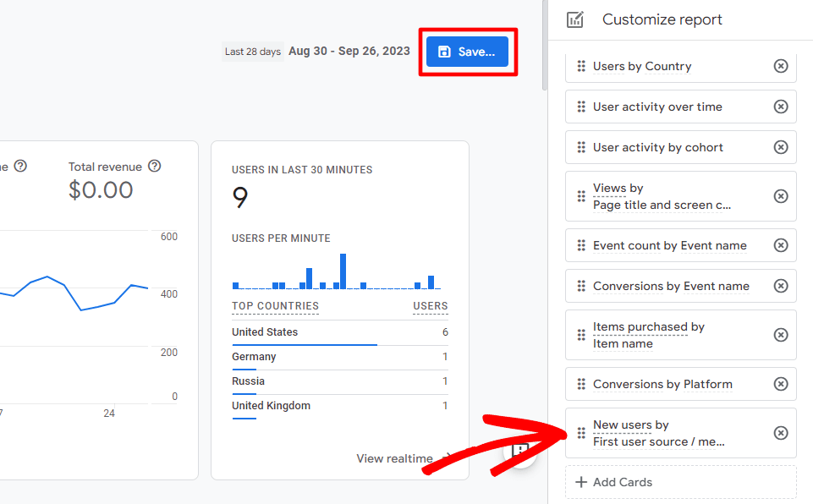Remove the Conversions by Platform card
Viewport: 813px width, 504px height.
coord(781,384)
